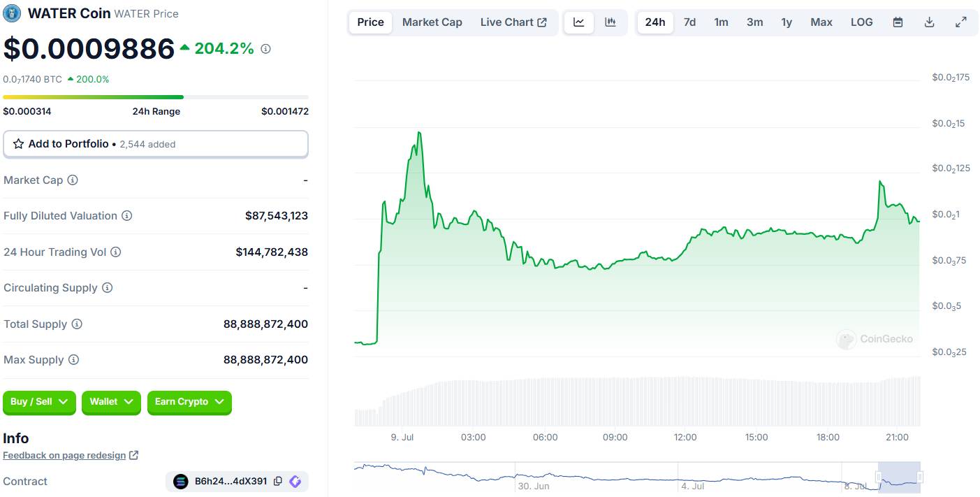
Task: Click the $0.0₂175 price axis label
Action: coord(951,78)
